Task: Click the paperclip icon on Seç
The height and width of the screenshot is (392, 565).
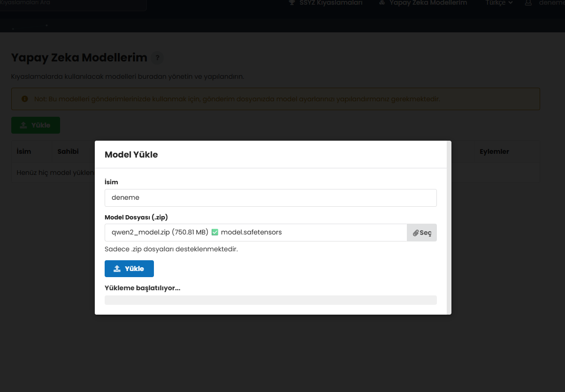Action: click(x=415, y=233)
